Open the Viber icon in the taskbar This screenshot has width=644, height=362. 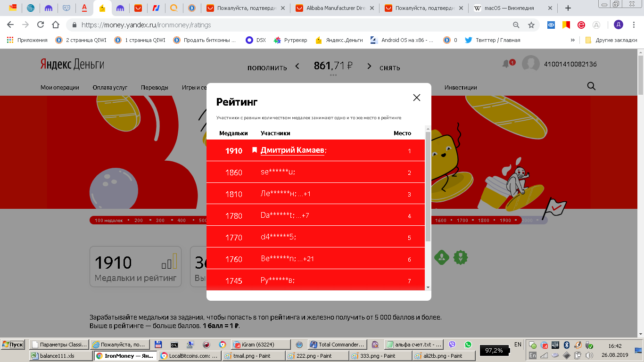pyautogui.click(x=453, y=345)
